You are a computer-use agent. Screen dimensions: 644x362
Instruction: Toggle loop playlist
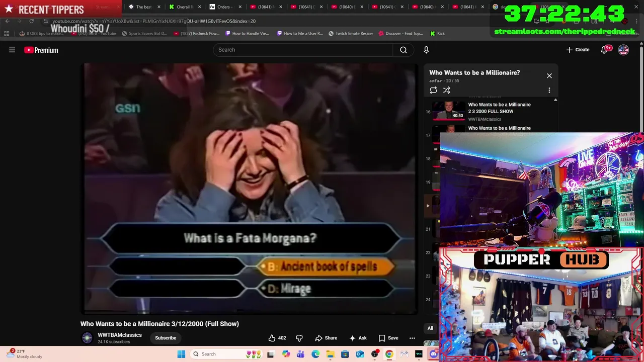[x=433, y=90]
